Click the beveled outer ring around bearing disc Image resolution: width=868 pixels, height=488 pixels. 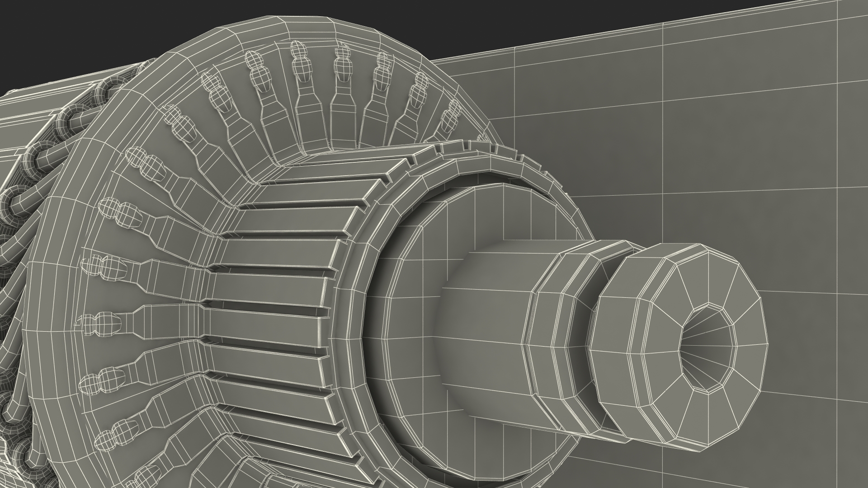tap(356, 312)
